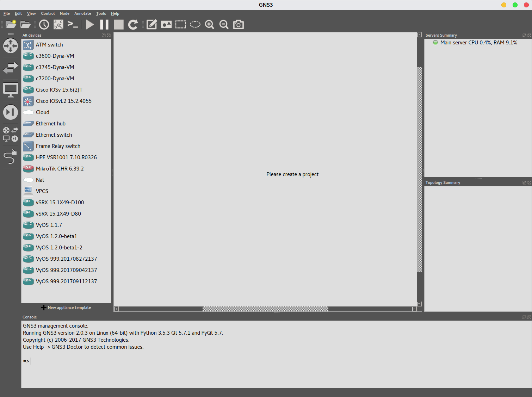Click the Zoom in magnifier icon
The height and width of the screenshot is (397, 532).
click(x=210, y=24)
